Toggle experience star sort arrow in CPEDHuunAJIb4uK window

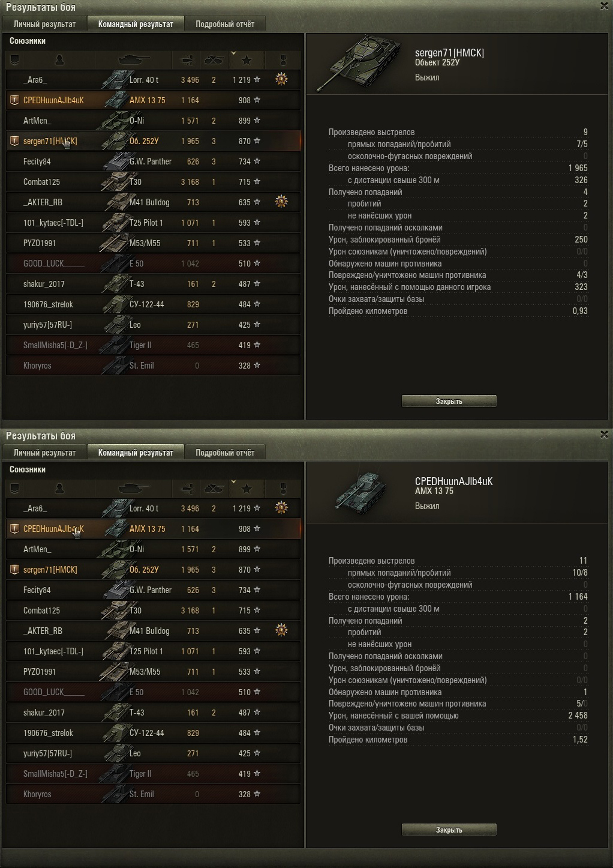coord(234,482)
